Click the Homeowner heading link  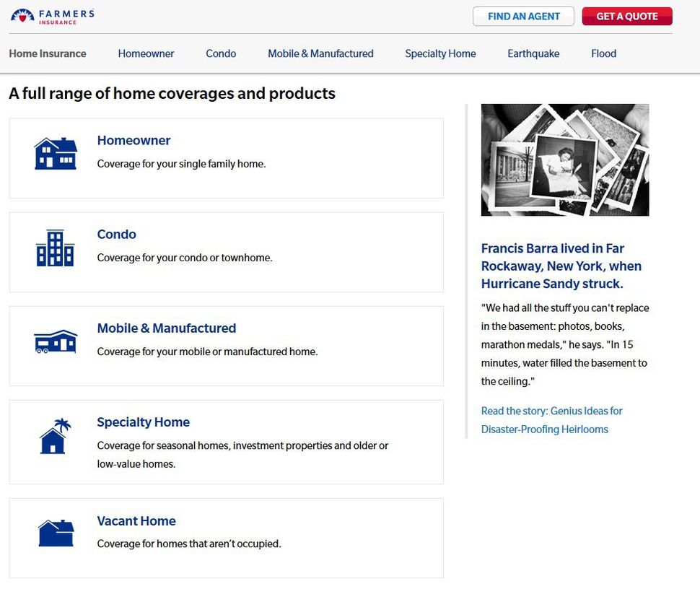point(134,140)
